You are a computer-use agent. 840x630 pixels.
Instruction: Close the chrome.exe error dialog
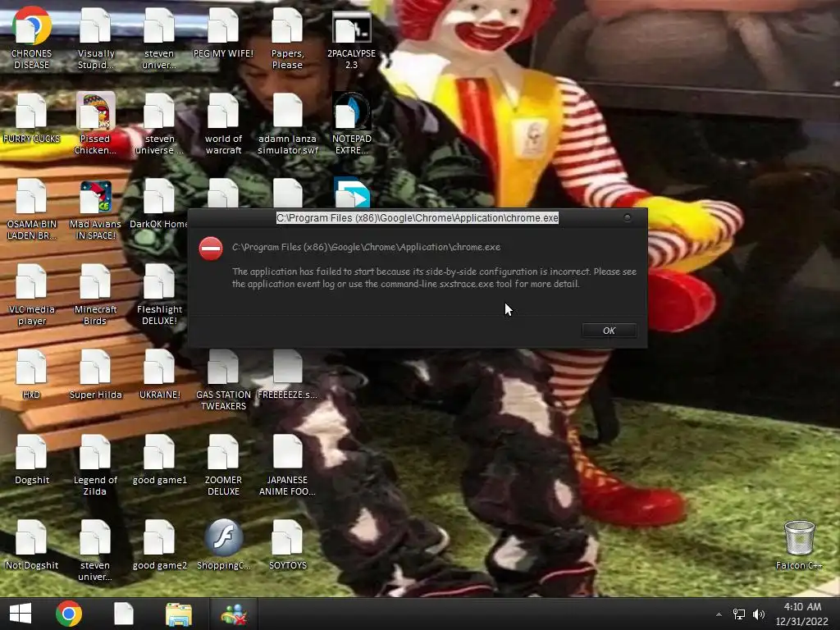(628, 217)
